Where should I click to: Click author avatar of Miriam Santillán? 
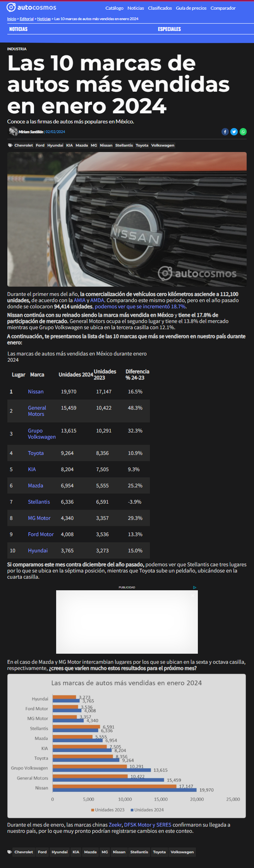(x=13, y=132)
